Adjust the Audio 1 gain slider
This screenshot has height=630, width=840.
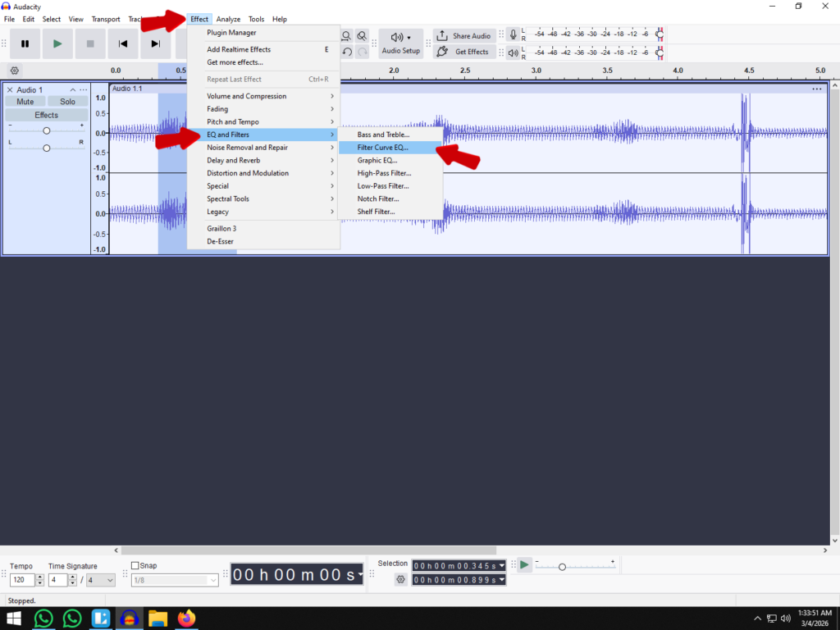(x=47, y=130)
